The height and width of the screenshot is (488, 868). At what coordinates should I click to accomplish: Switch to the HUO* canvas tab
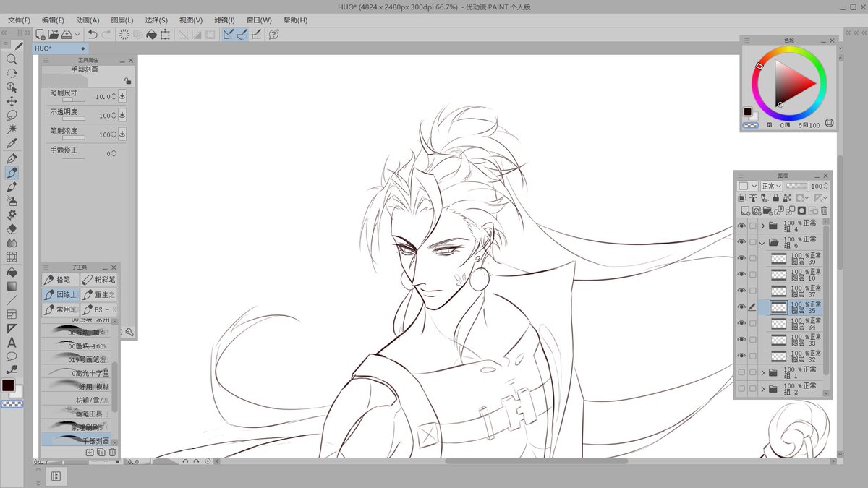click(x=60, y=48)
